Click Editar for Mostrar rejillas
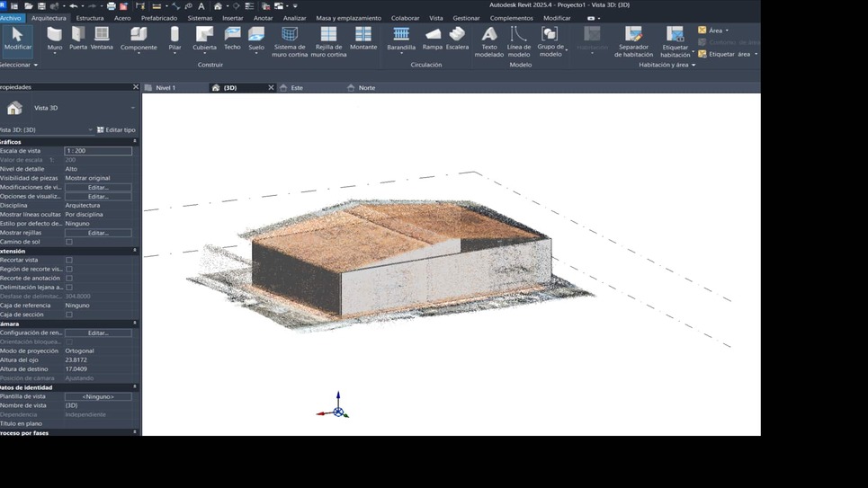The width and height of the screenshot is (868, 488). pyautogui.click(x=98, y=233)
